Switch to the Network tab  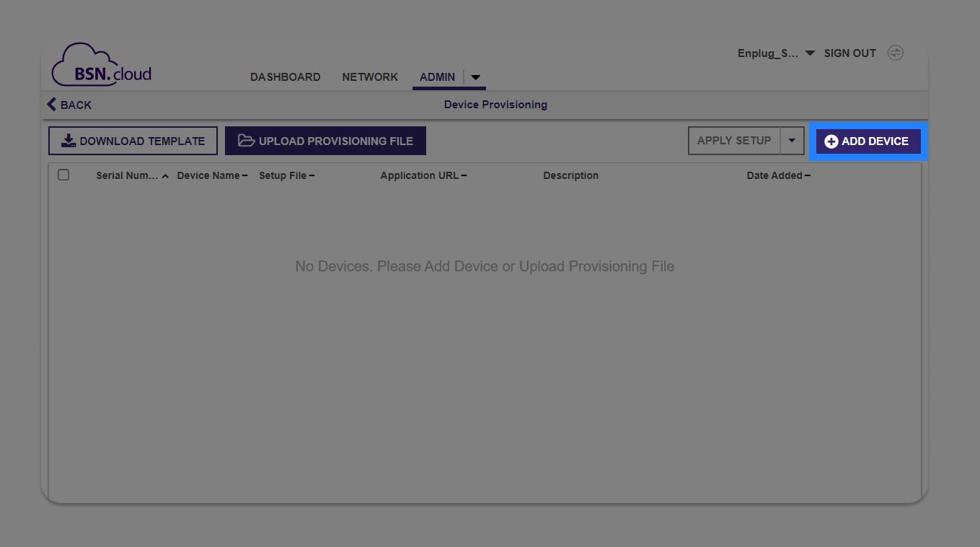[x=370, y=76]
